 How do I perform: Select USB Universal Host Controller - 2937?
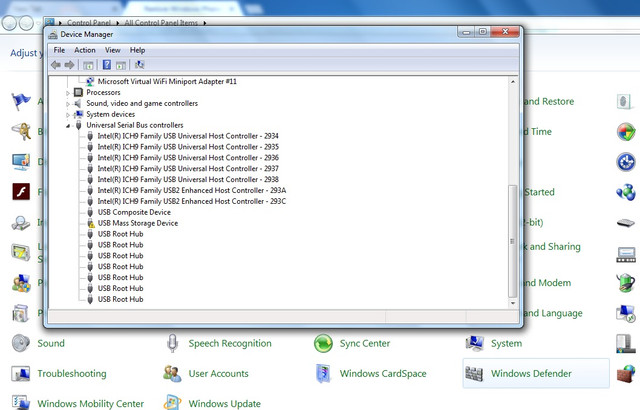point(188,168)
